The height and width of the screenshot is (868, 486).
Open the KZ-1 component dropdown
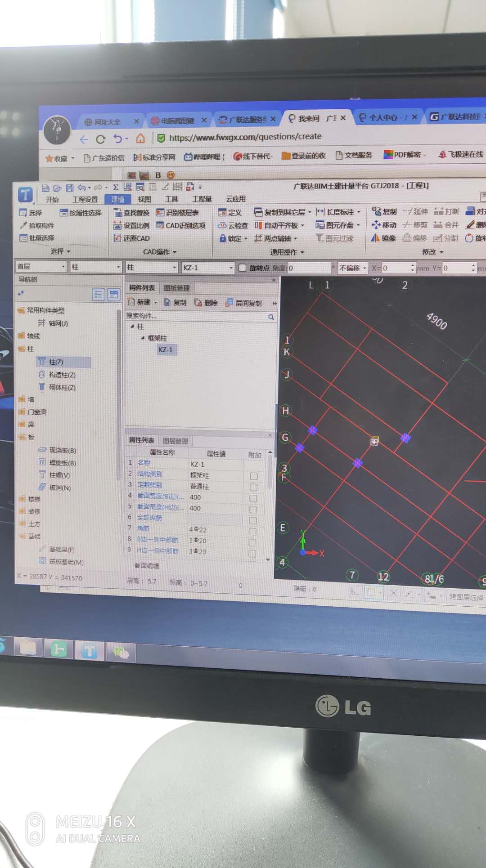pyautogui.click(x=231, y=268)
